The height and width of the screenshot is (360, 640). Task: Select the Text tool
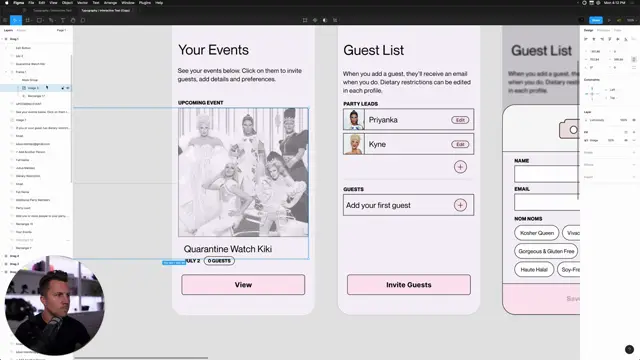tap(63, 20)
